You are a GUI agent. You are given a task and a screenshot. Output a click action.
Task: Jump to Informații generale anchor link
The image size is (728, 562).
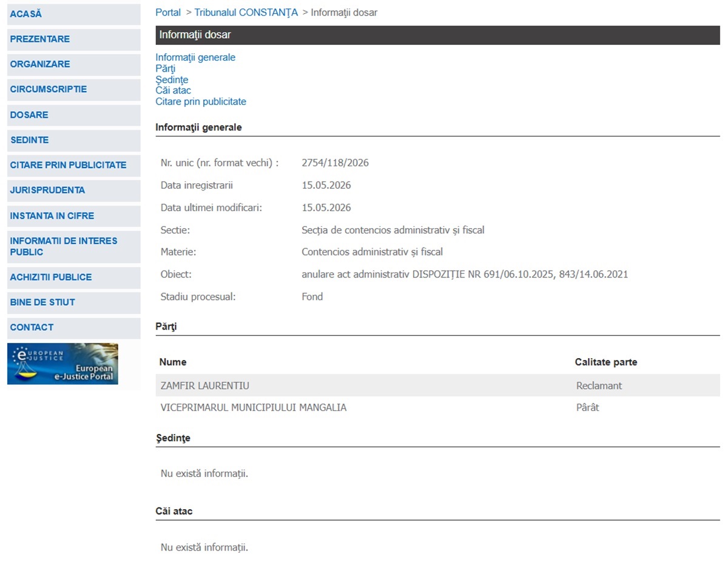(x=195, y=58)
